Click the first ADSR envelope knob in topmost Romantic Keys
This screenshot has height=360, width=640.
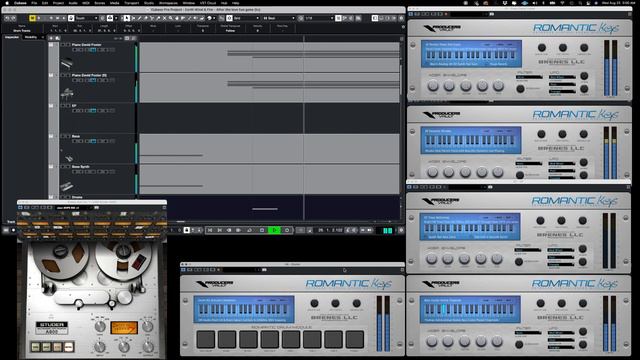tap(433, 86)
